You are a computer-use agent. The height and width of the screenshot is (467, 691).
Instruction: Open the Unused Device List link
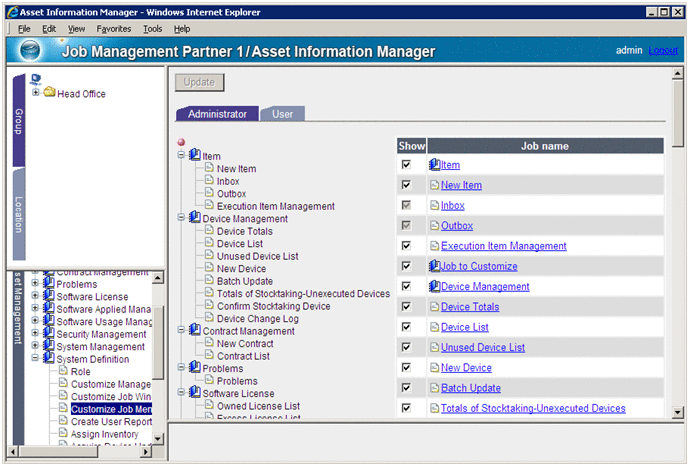[482, 347]
